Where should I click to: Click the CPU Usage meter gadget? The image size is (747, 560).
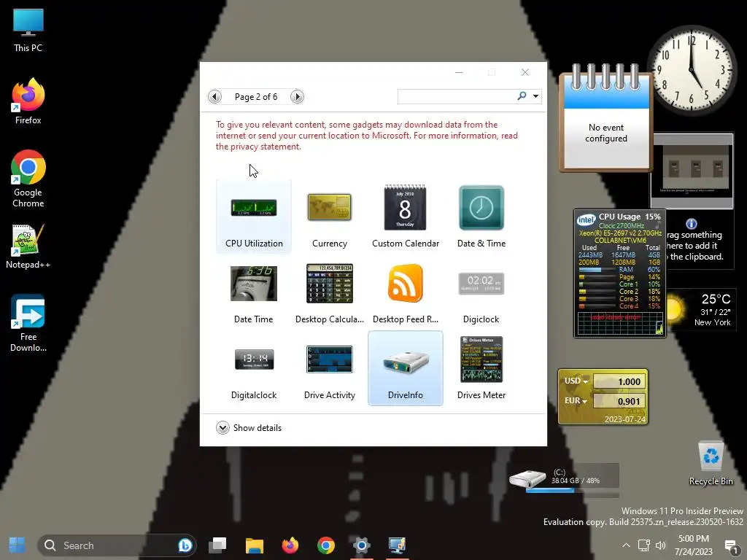(x=619, y=273)
